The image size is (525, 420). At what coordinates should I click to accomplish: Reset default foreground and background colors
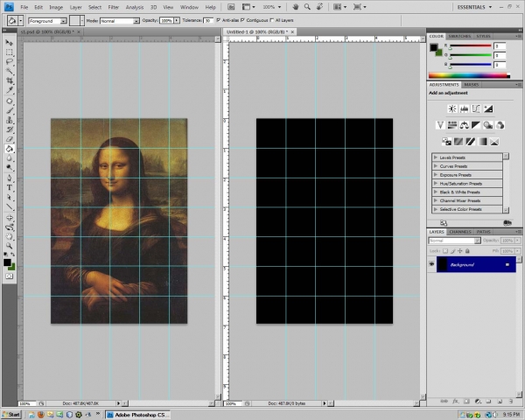tap(6, 255)
